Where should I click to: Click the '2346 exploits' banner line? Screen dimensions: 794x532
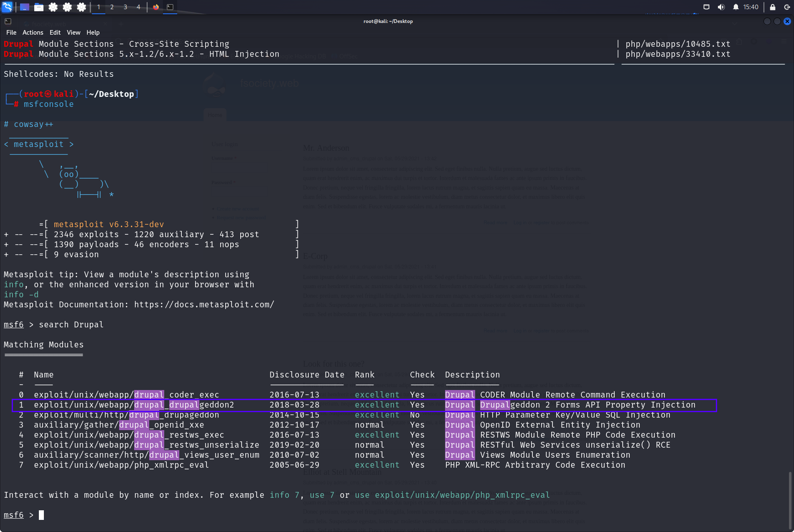coord(151,234)
